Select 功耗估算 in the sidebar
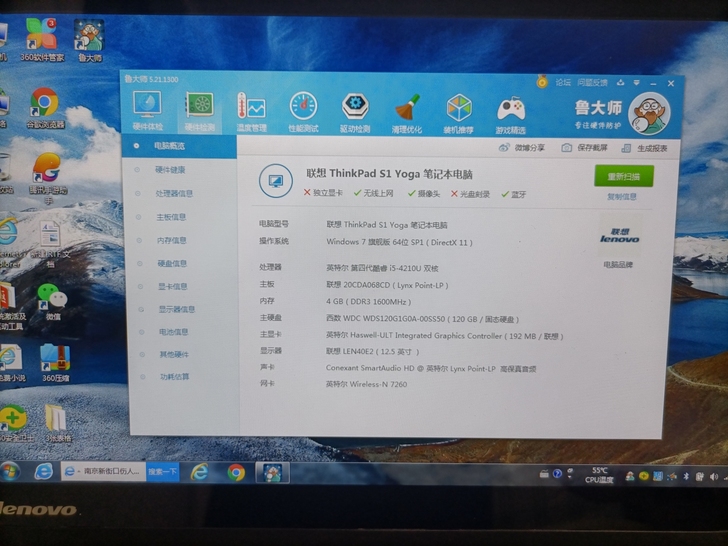The width and height of the screenshot is (728, 546). [175, 377]
